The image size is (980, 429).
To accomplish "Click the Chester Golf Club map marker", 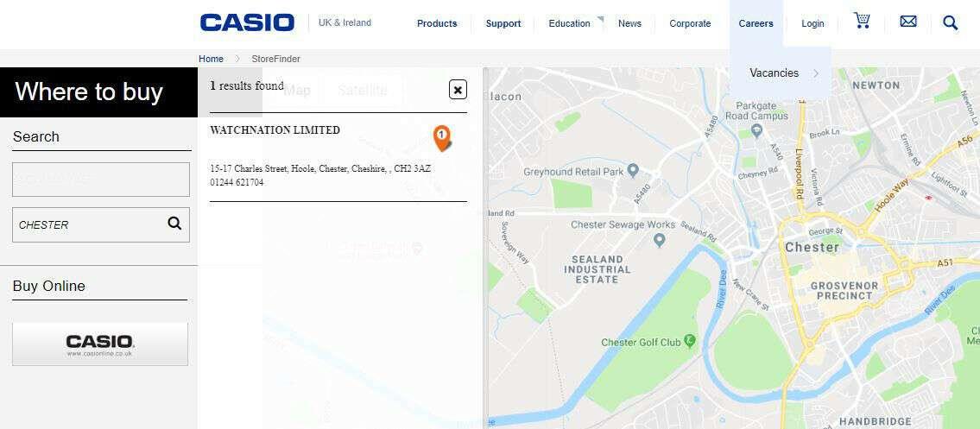I will coord(690,341).
